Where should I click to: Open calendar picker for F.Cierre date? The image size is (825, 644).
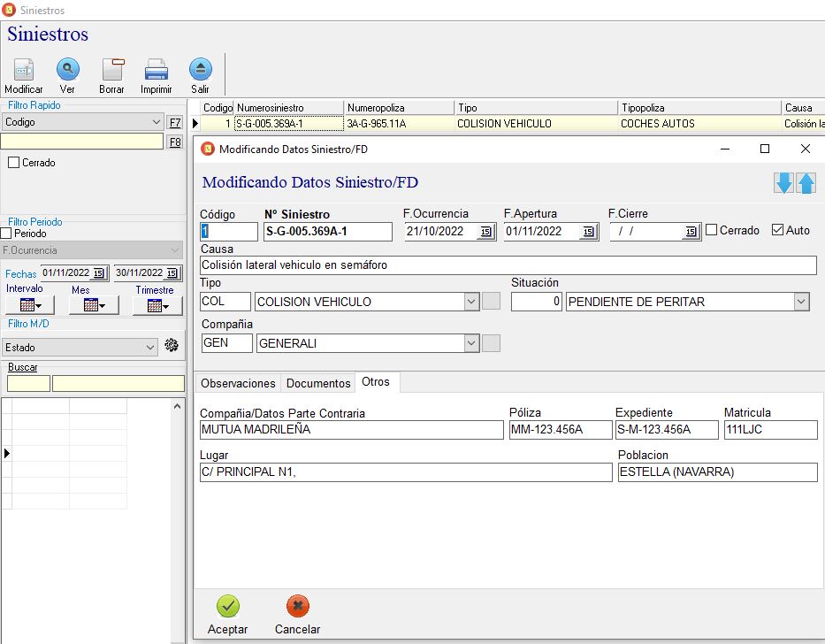tap(691, 232)
